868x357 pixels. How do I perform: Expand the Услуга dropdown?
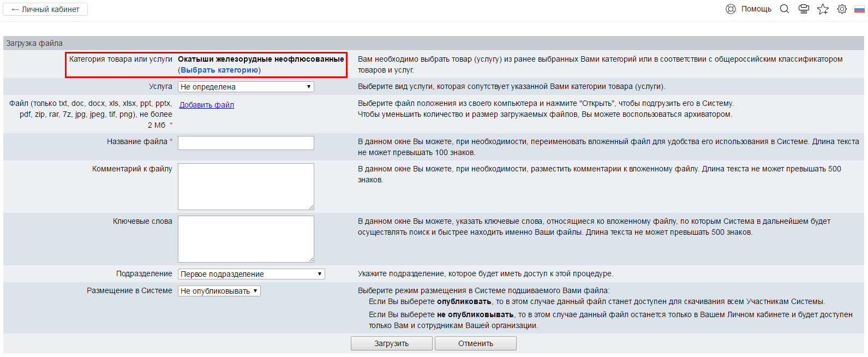click(x=246, y=87)
